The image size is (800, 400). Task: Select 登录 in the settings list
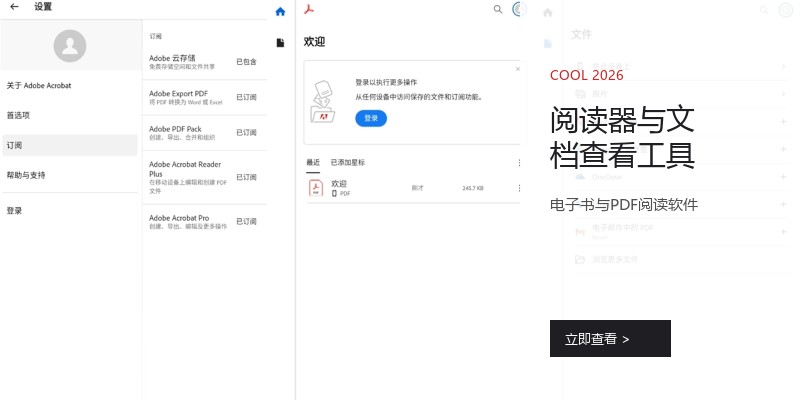pos(70,211)
